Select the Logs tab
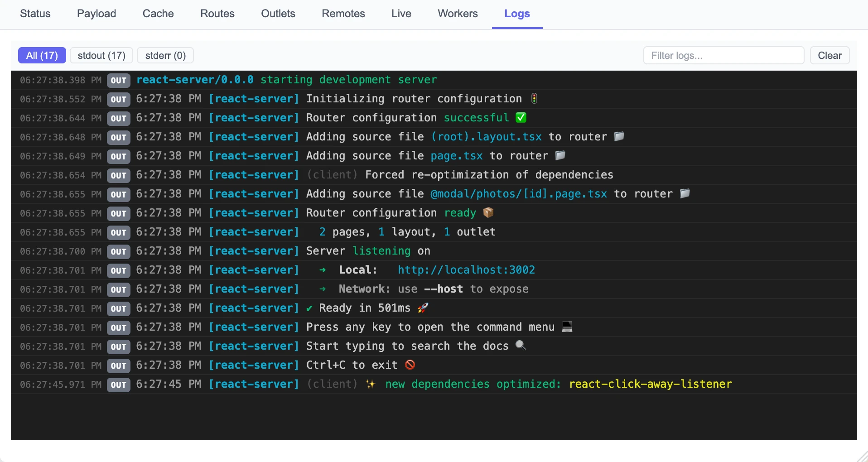The height and width of the screenshot is (462, 868). point(517,14)
